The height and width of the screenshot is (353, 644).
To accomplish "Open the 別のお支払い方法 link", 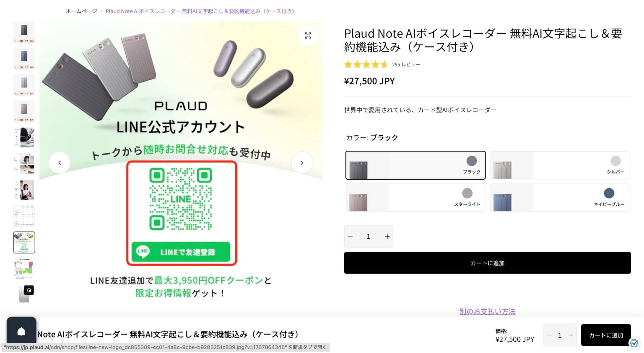I will 487,312.
